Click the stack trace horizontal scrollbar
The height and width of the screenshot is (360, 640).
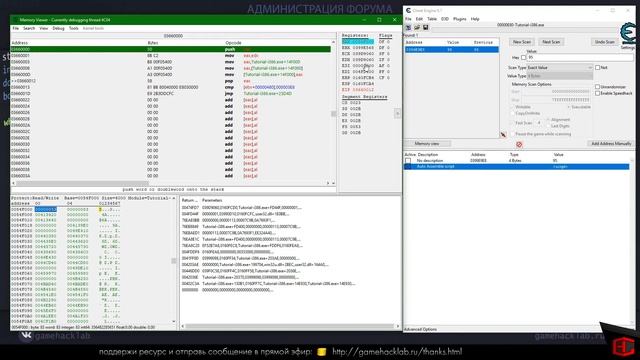pyautogui.click(x=290, y=326)
